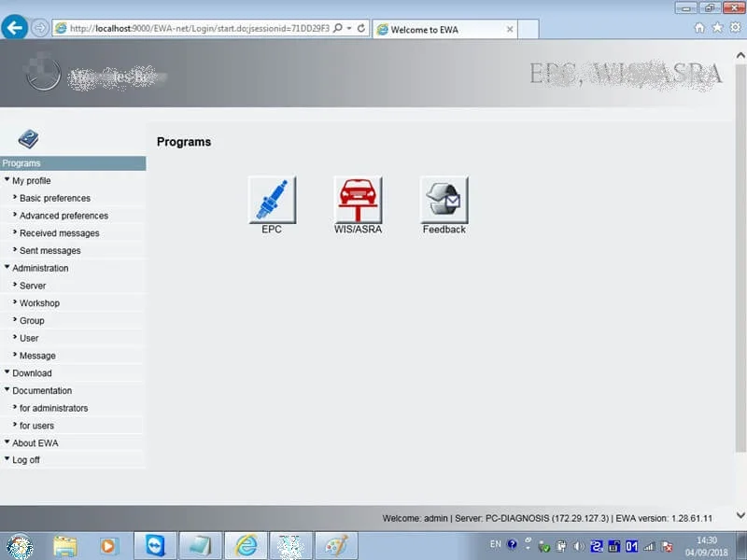Open the Paint app in taskbar
This screenshot has width=747, height=560.
[x=336, y=546]
